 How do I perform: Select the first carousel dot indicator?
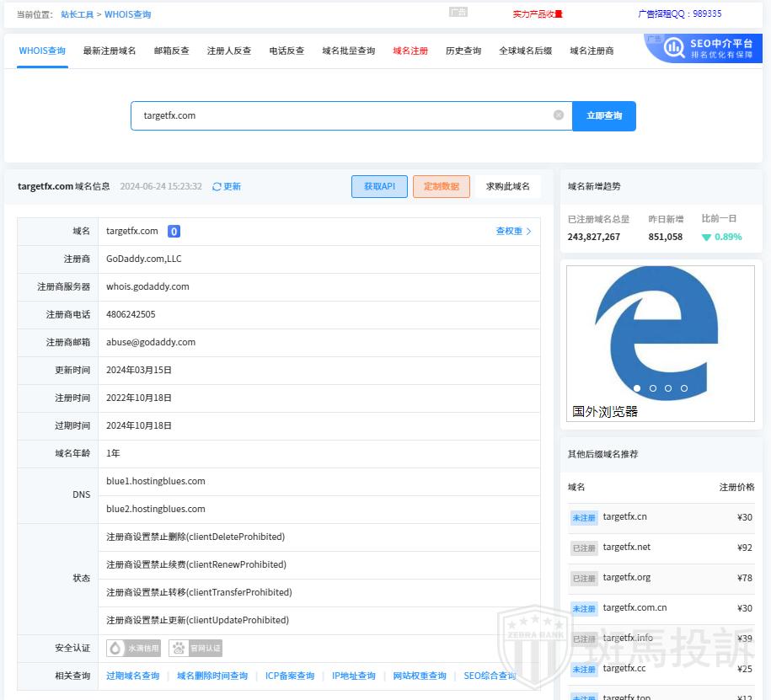tap(637, 388)
